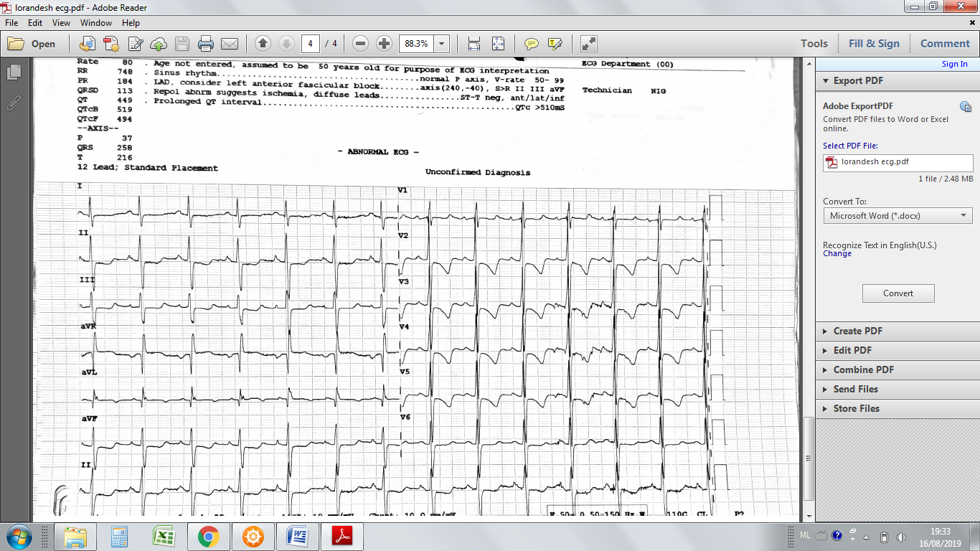Click the Windows Start button

18,537
